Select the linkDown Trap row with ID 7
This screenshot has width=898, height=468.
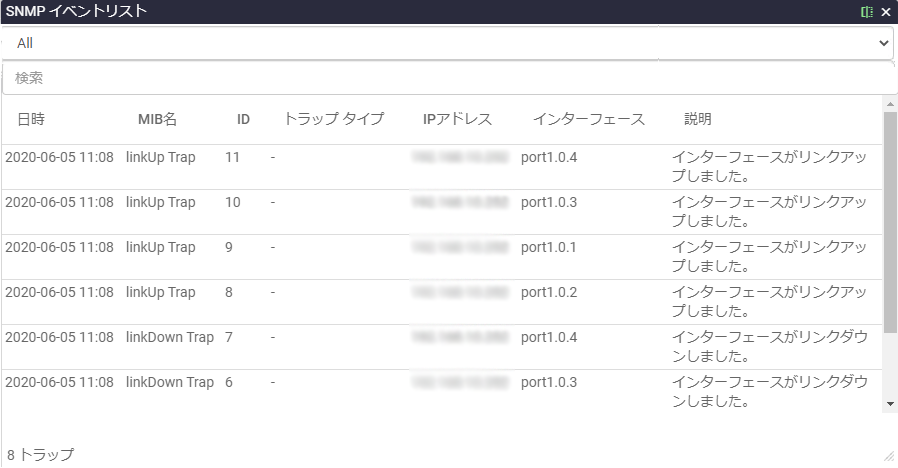(169, 338)
